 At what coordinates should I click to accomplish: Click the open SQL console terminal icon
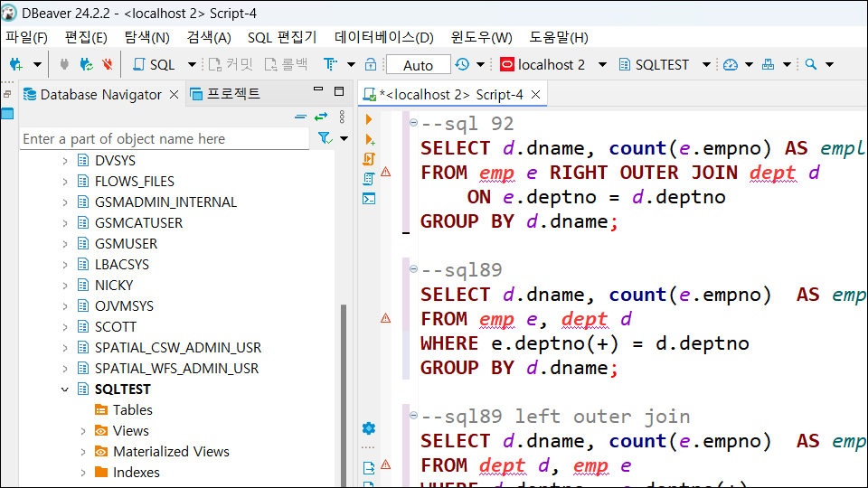(x=369, y=199)
